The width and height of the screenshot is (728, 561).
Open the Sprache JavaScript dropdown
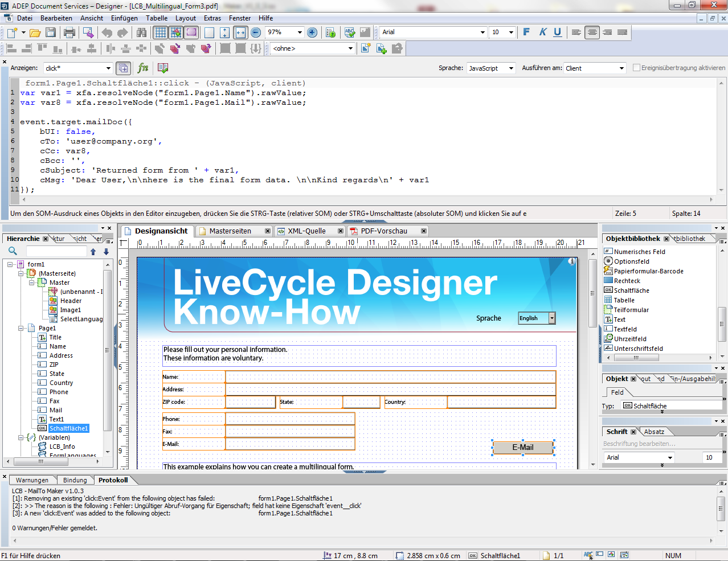511,68
